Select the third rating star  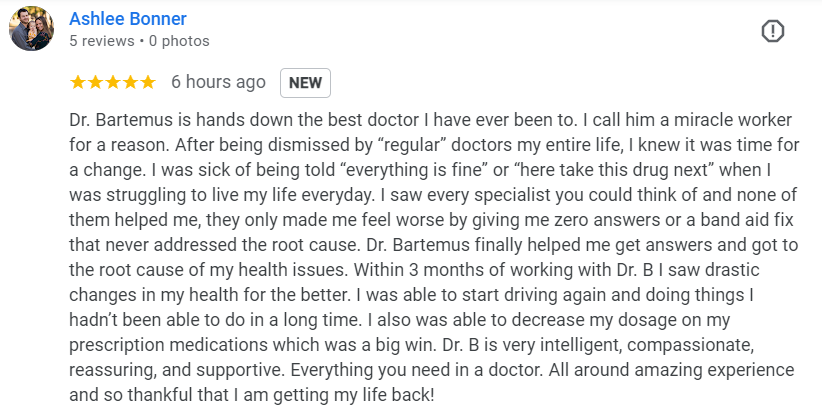[x=112, y=82]
